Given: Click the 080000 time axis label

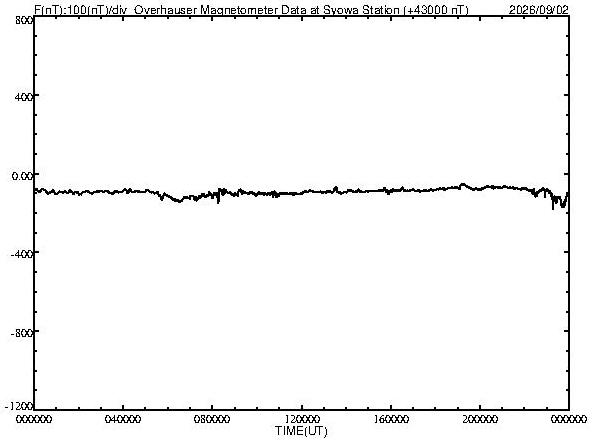Looking at the screenshot, I should 212,419.
